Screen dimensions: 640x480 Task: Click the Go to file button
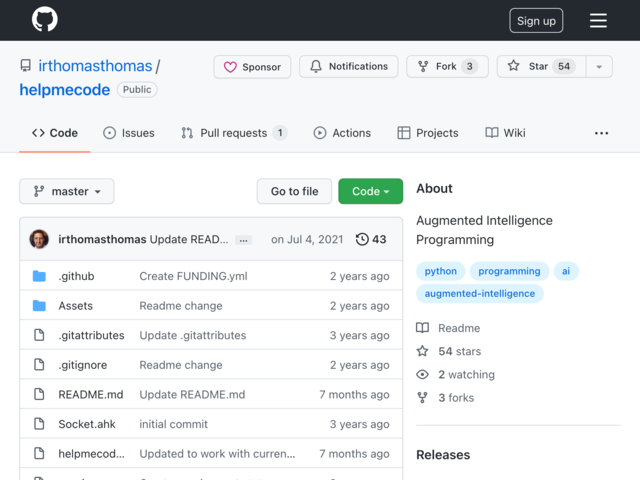tap(294, 191)
